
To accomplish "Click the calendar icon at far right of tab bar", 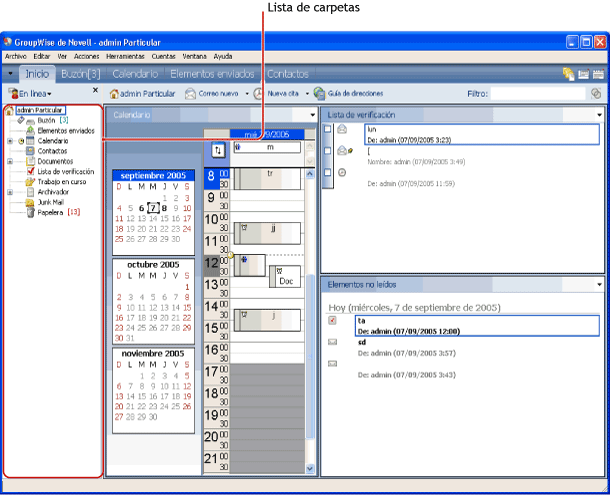I will pos(598,74).
